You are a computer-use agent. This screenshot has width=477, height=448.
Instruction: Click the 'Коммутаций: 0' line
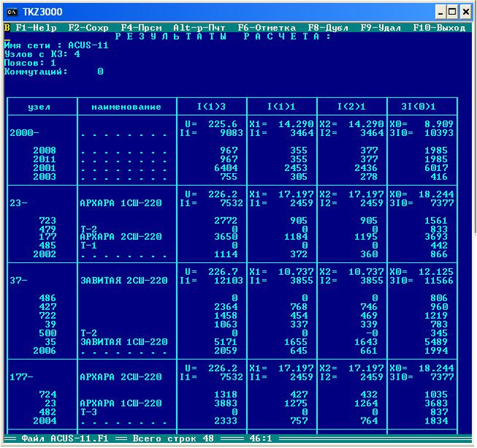tap(53, 72)
